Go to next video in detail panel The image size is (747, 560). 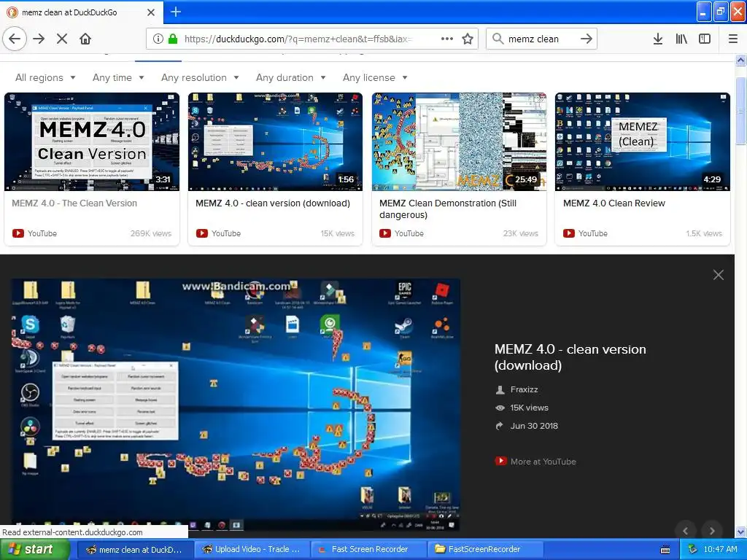click(712, 531)
